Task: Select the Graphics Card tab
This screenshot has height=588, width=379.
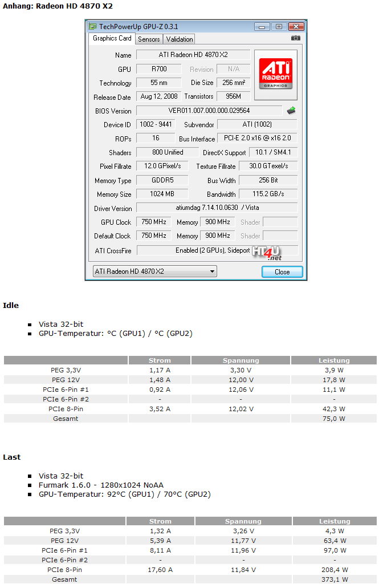Action: tap(112, 38)
